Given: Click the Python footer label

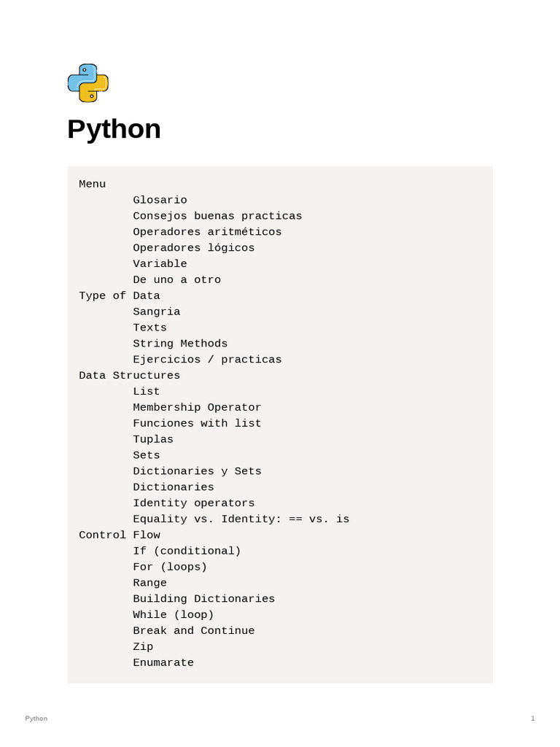Looking at the screenshot, I should [x=36, y=719].
